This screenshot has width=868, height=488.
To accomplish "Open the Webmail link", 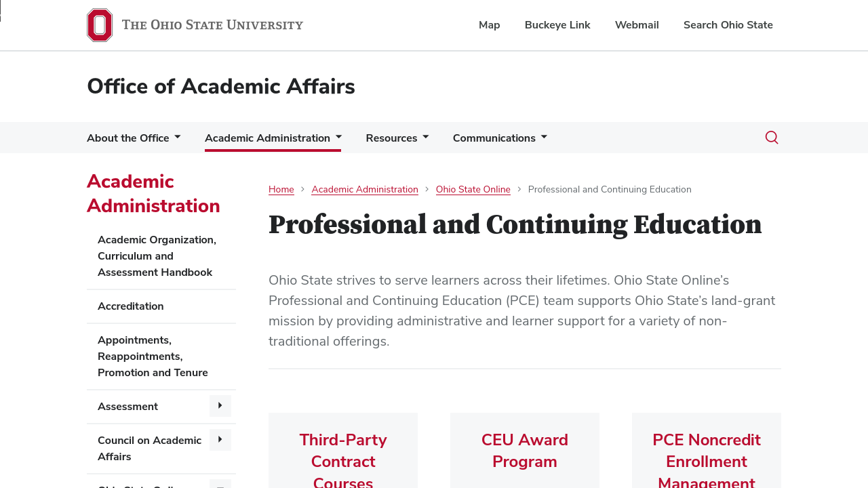I will tap(637, 25).
